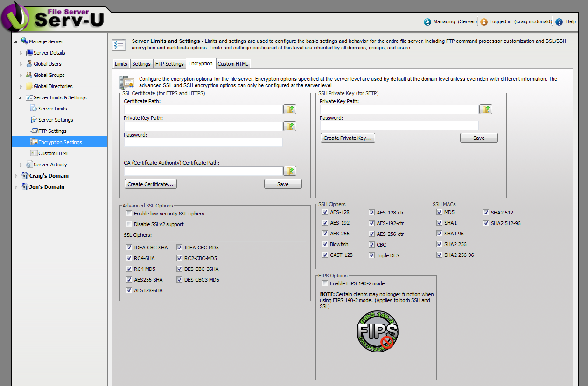
Task: Click the Manage Server globe icon
Action: click(24, 41)
